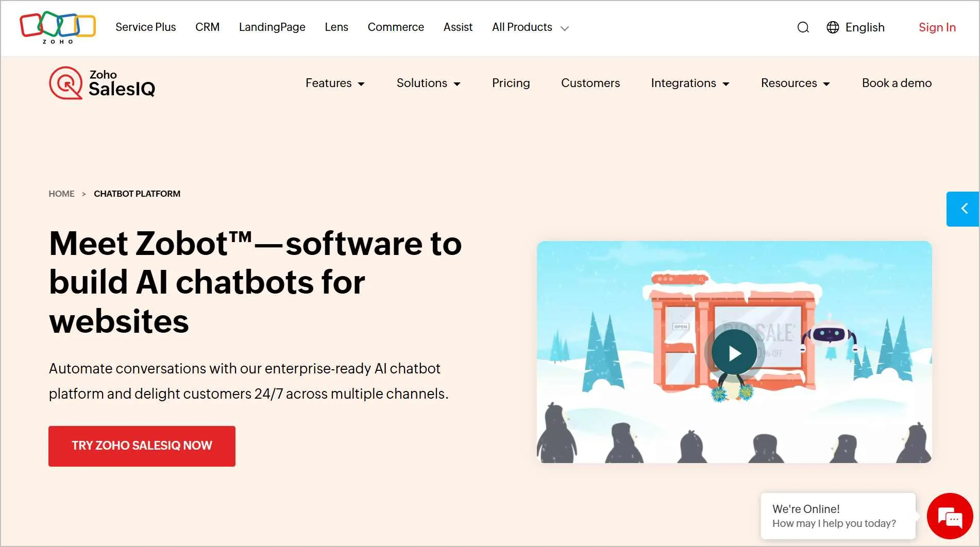This screenshot has width=980, height=547.
Task: Click Book a demo
Action: pyautogui.click(x=897, y=83)
